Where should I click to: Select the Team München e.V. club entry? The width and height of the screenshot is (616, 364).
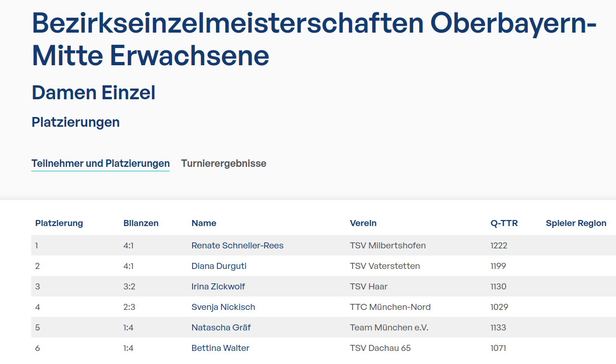pos(389,328)
